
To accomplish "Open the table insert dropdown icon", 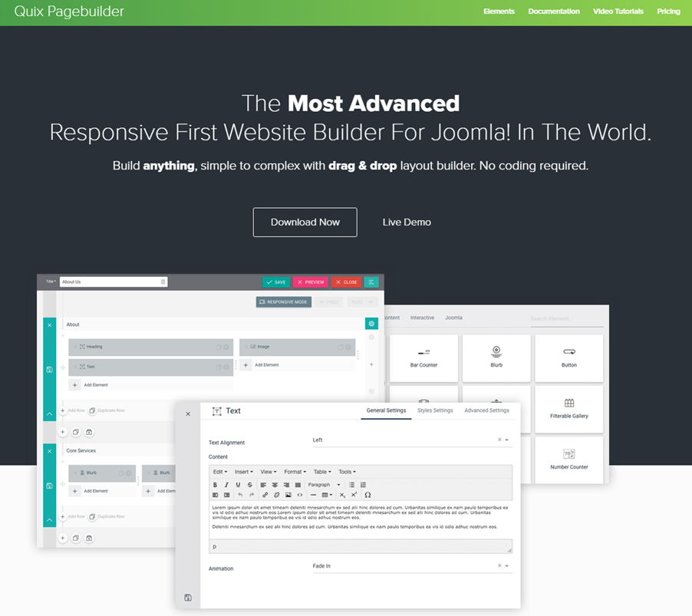I will tap(327, 495).
